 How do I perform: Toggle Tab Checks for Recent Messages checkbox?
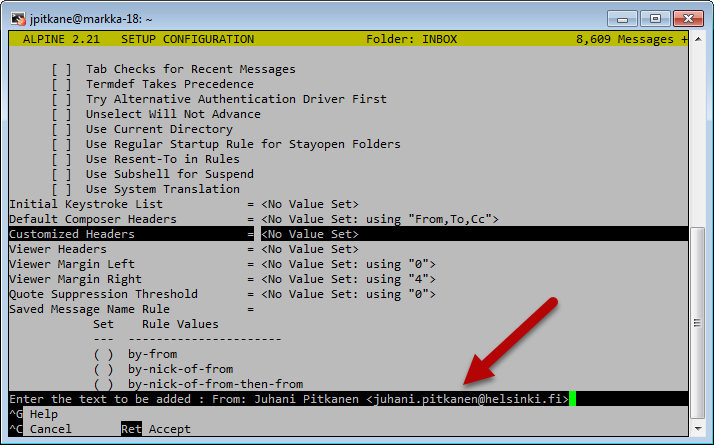coord(61,69)
